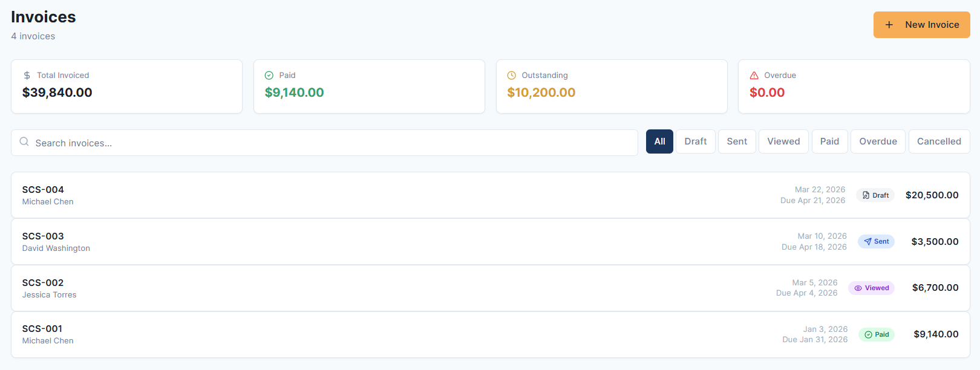The image size is (980, 370).
Task: Click the Draft status badge on SCS-004
Action: coord(875,195)
